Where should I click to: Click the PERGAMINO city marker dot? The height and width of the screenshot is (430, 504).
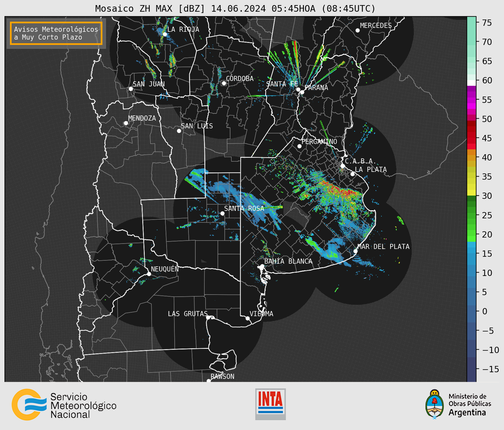[299, 146]
